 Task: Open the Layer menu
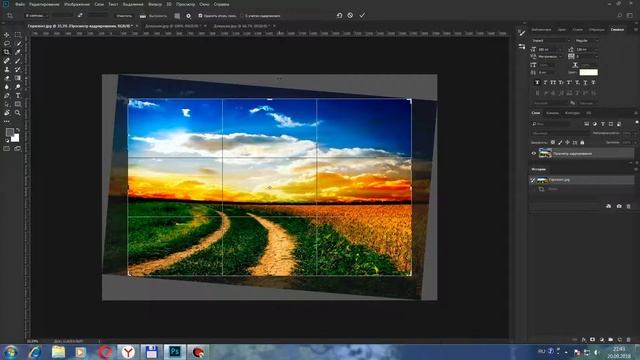99,4
